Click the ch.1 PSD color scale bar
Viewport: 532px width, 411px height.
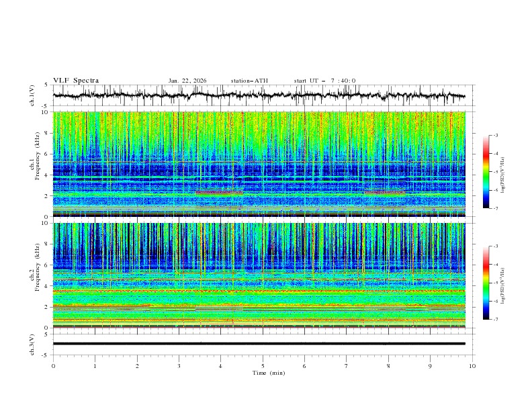(x=486, y=171)
